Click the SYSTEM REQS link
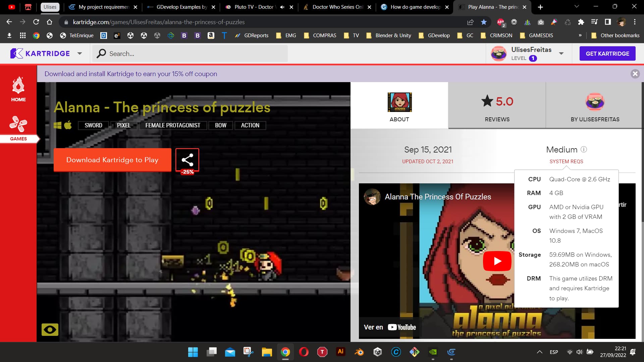 (566, 162)
